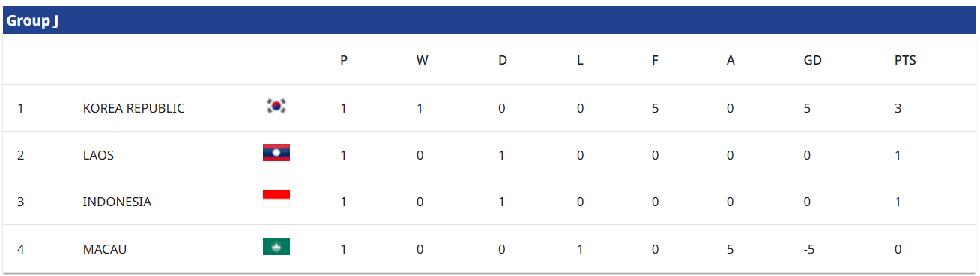980x276 pixels.
Task: Click Korea Republic's points value 3
Action: click(898, 108)
